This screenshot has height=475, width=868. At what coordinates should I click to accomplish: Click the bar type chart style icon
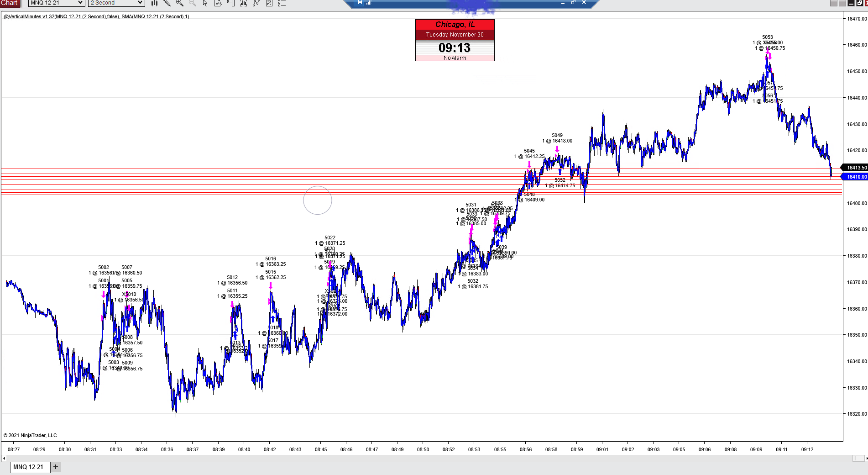154,3
